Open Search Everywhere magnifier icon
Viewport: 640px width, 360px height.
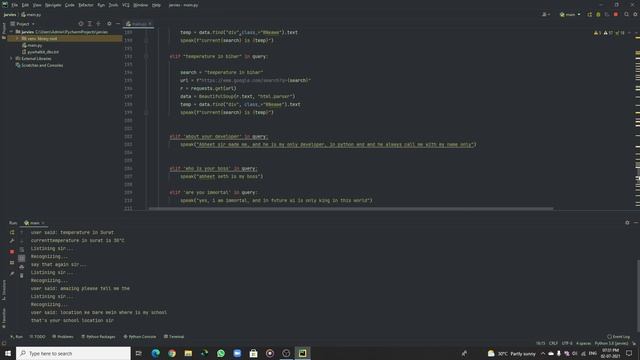point(627,15)
